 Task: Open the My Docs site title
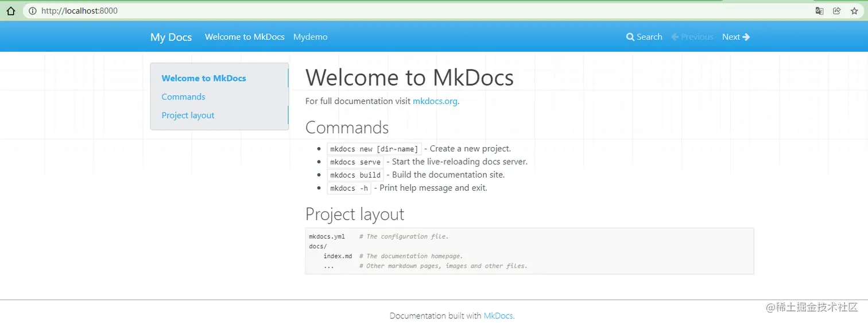171,37
